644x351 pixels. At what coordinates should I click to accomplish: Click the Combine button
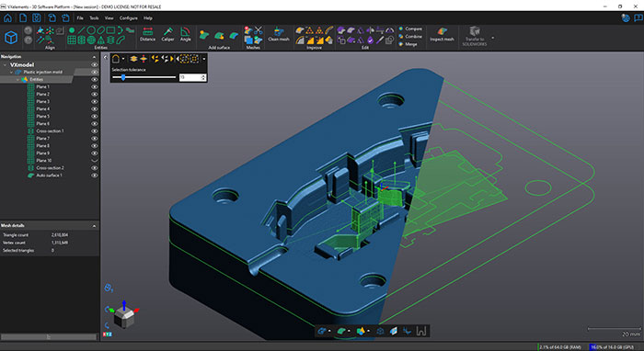point(410,36)
